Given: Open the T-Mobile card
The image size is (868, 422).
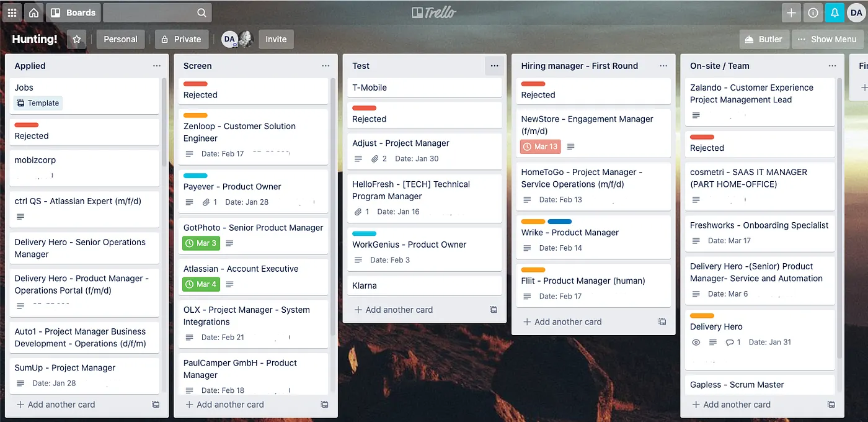Looking at the screenshot, I should [x=424, y=88].
